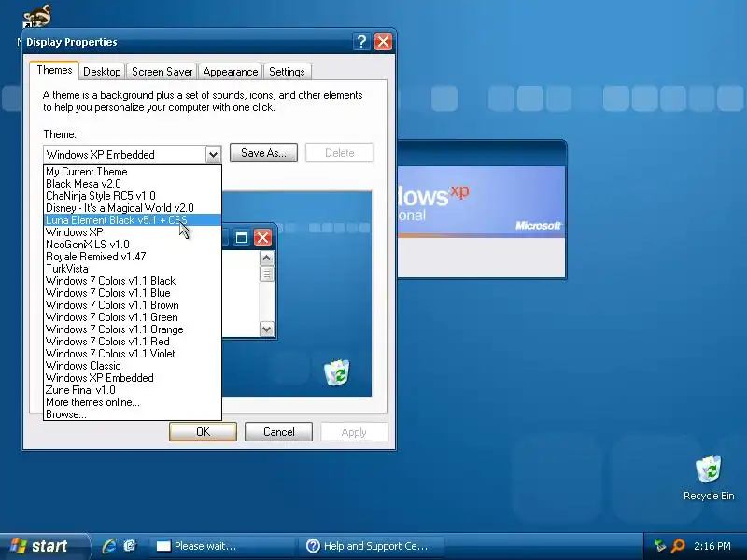Open the Internet Explorer quick launch icon
The image size is (747, 560).
pyautogui.click(x=109, y=546)
